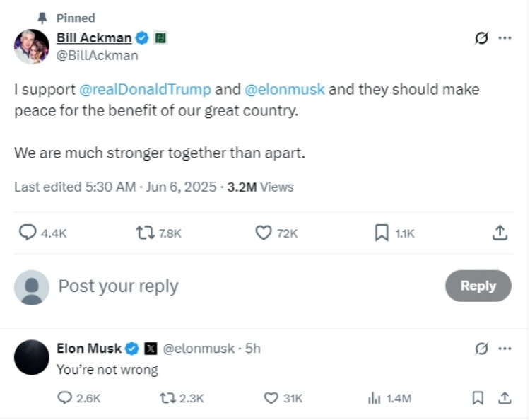
Task: View analytics on Elon Musk's reply
Action: coord(375,399)
